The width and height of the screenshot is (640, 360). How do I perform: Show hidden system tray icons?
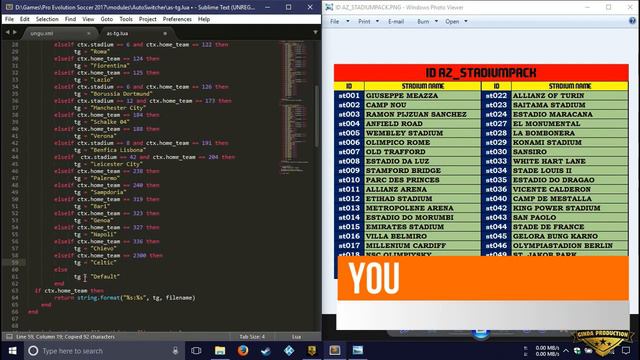566,351
